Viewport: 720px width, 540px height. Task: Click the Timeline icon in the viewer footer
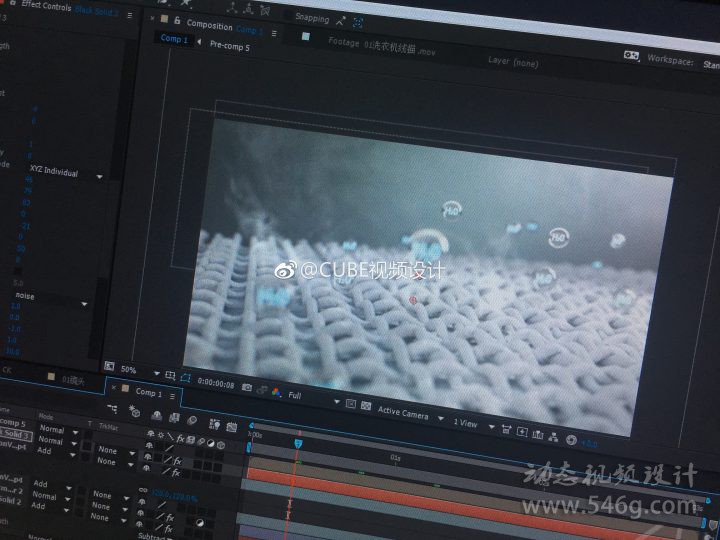pos(538,434)
